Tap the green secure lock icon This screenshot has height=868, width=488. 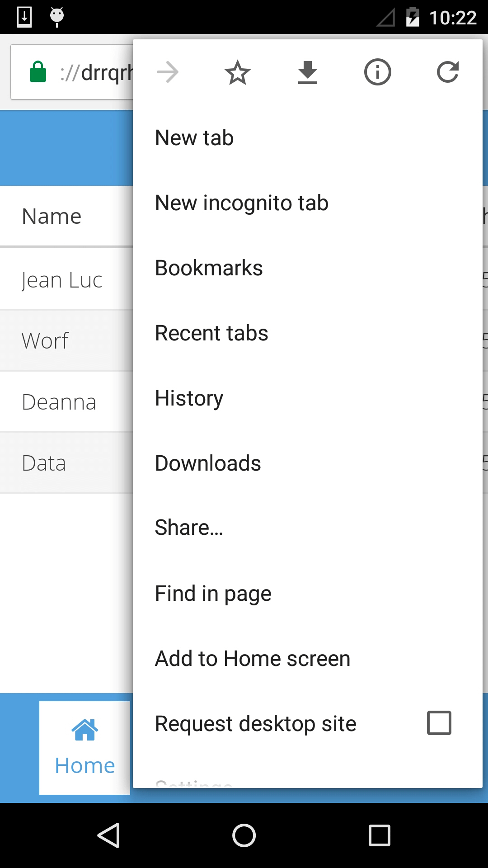click(x=38, y=72)
